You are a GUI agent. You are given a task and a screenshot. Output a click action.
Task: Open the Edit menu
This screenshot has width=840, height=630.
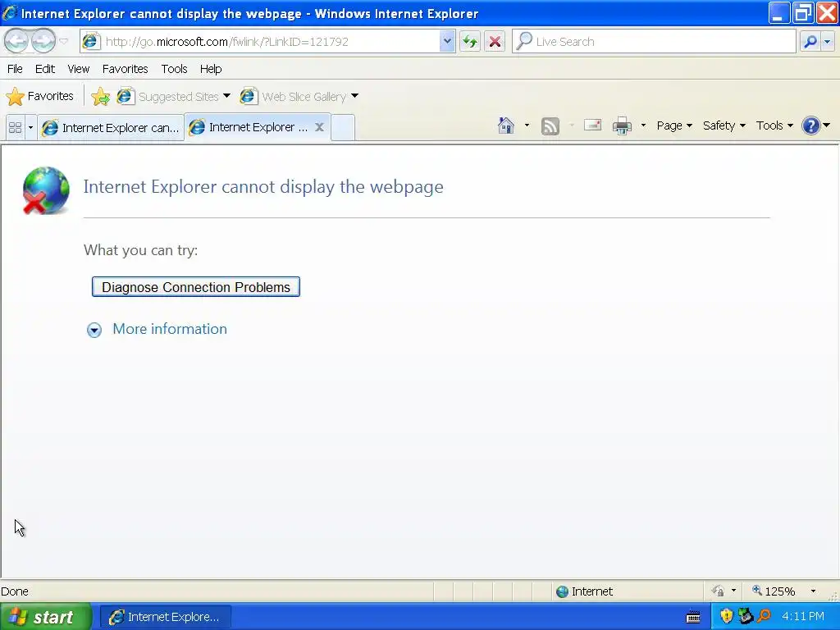(x=45, y=69)
